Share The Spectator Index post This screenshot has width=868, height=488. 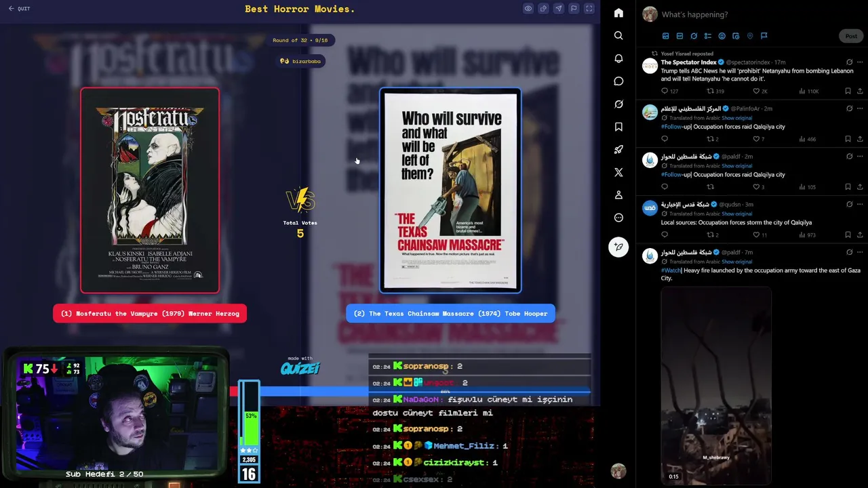point(860,91)
